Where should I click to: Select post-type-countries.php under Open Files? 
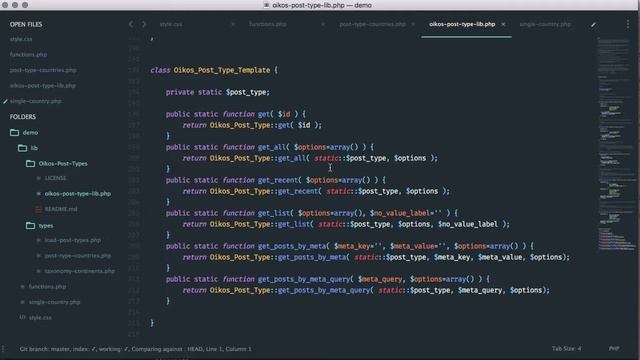pyautogui.click(x=43, y=70)
